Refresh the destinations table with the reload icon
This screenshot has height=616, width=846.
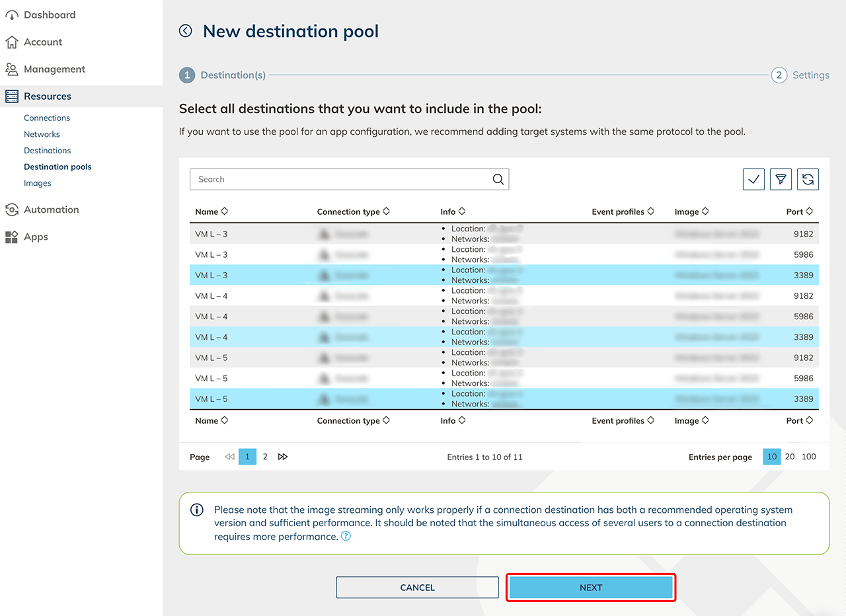tap(808, 179)
